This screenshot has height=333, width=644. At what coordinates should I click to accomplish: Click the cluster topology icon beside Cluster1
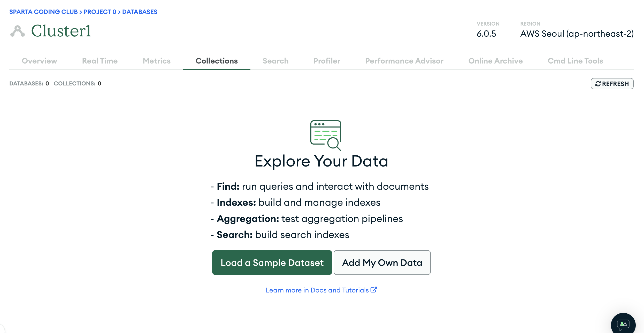coord(18,31)
